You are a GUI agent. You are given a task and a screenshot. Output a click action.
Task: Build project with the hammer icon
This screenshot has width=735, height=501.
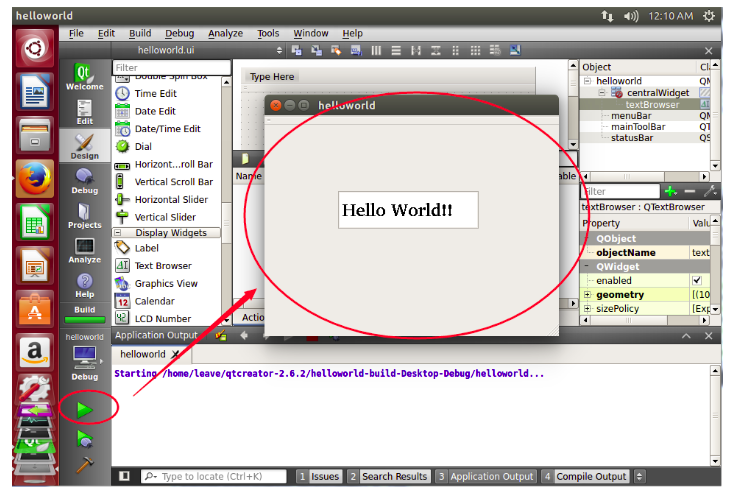click(x=85, y=465)
